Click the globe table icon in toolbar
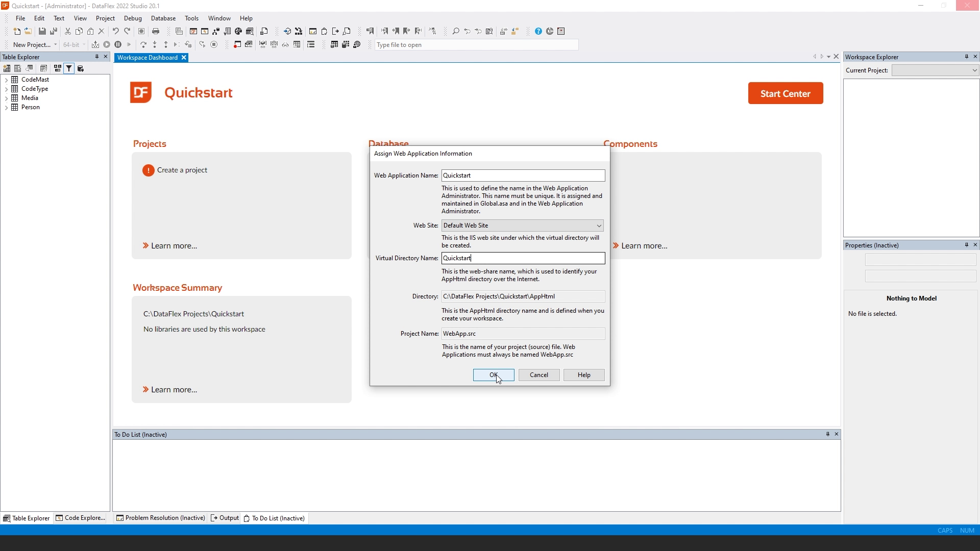This screenshot has height=551, width=980. click(x=357, y=44)
